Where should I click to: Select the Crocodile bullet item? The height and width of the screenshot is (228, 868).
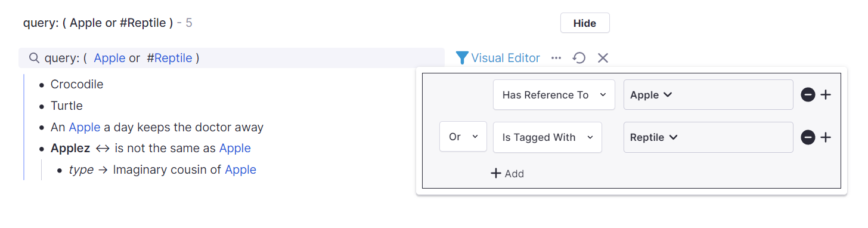pos(77,84)
